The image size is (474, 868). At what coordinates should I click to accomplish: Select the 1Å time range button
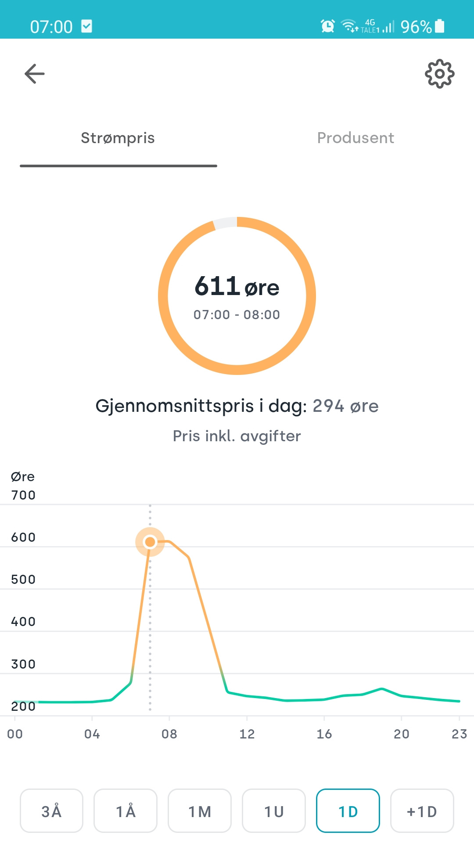(x=126, y=811)
